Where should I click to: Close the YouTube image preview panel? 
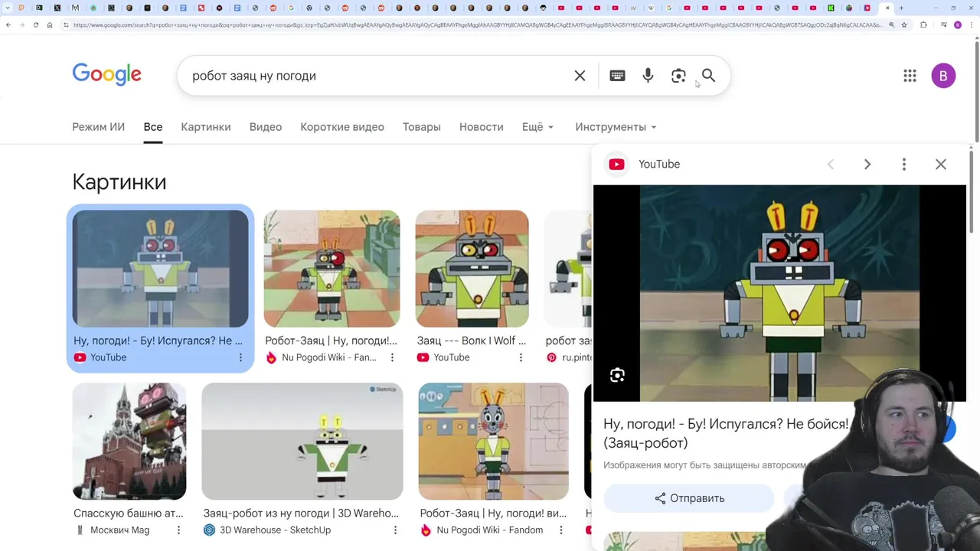point(941,165)
